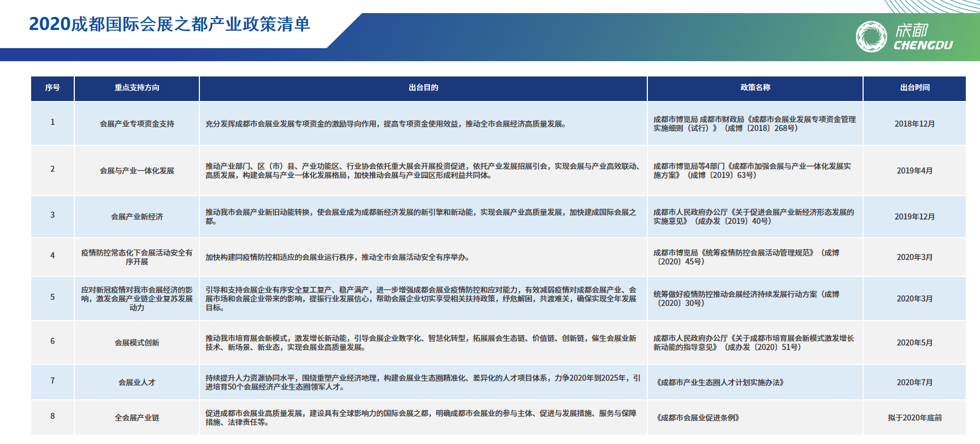Click the date cell 2019年4月
This screenshot has height=444, width=980.
(915, 170)
